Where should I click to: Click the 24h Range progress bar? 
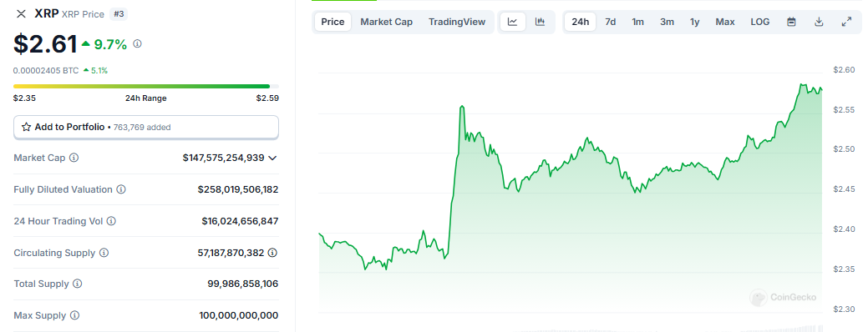click(x=146, y=86)
